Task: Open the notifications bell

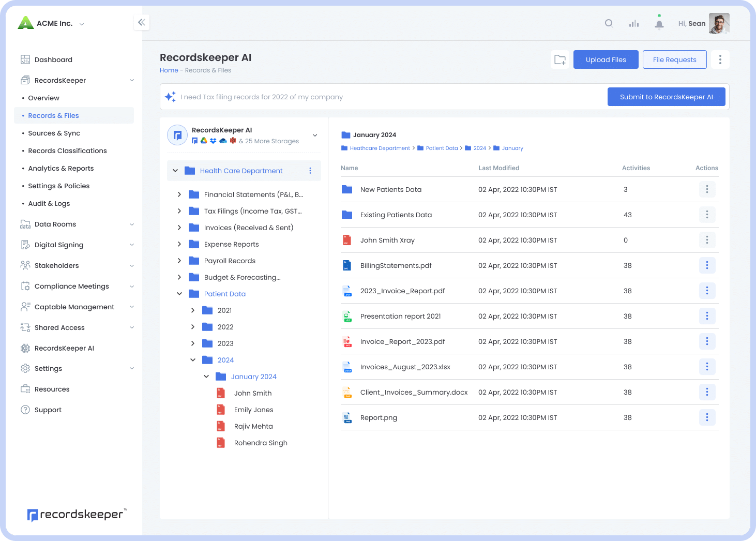Action: coord(659,24)
